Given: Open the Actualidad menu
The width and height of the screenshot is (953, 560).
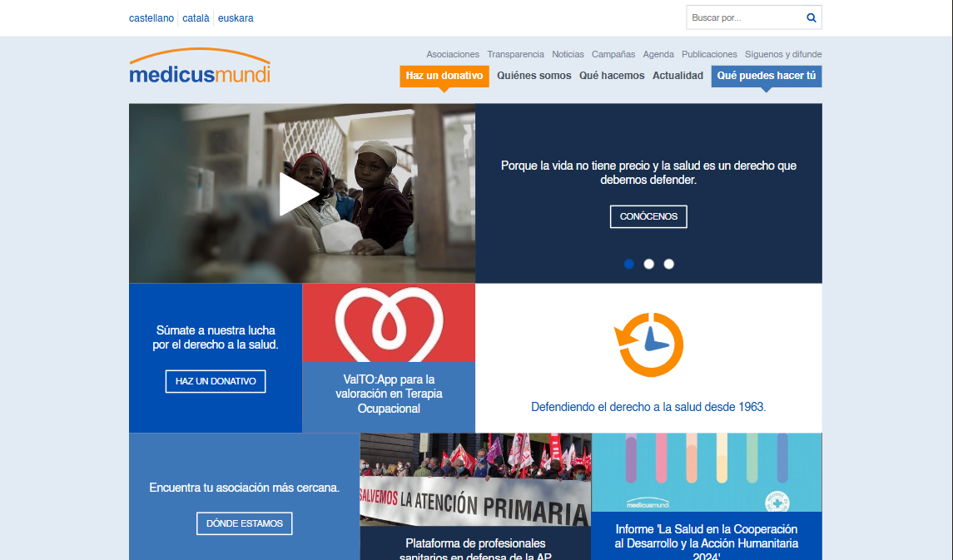Looking at the screenshot, I should (678, 76).
